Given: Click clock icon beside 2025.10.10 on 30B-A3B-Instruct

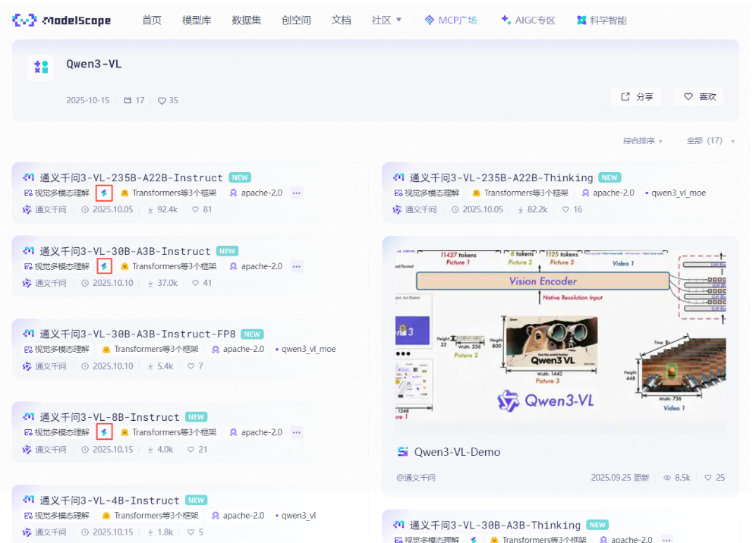Looking at the screenshot, I should (85, 283).
